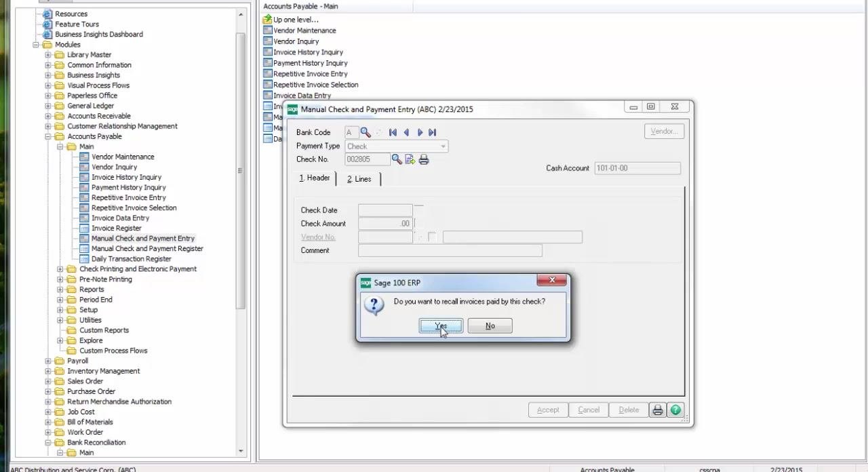The height and width of the screenshot is (472, 868).
Task: Click the Cancel button
Action: coord(589,410)
